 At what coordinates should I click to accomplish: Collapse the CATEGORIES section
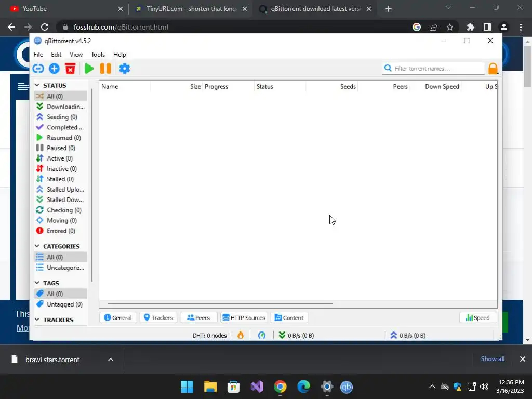tap(37, 246)
